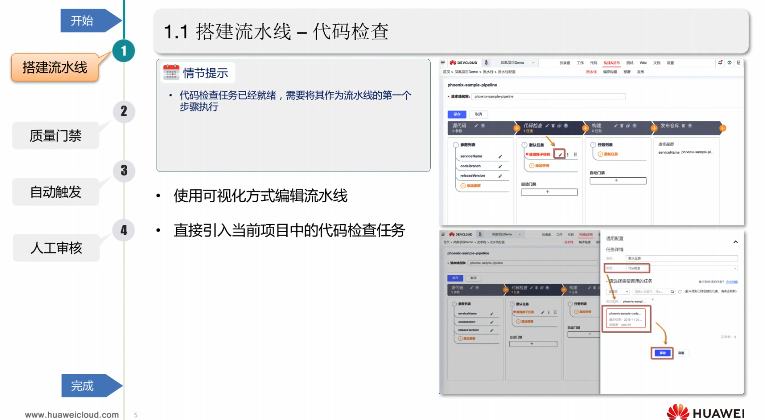Click the 完成 arrow marker
Image resolution: width=765 pixels, height=420 pixels.
(92, 386)
